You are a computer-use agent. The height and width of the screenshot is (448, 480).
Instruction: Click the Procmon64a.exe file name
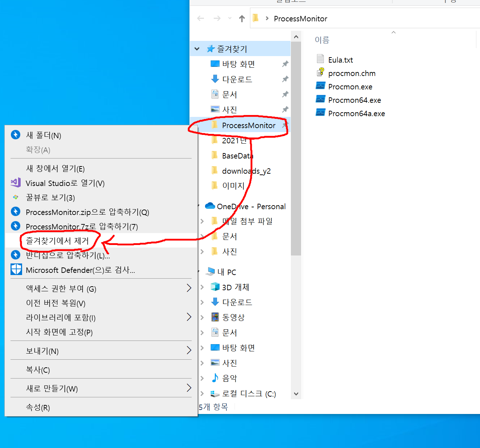click(356, 113)
